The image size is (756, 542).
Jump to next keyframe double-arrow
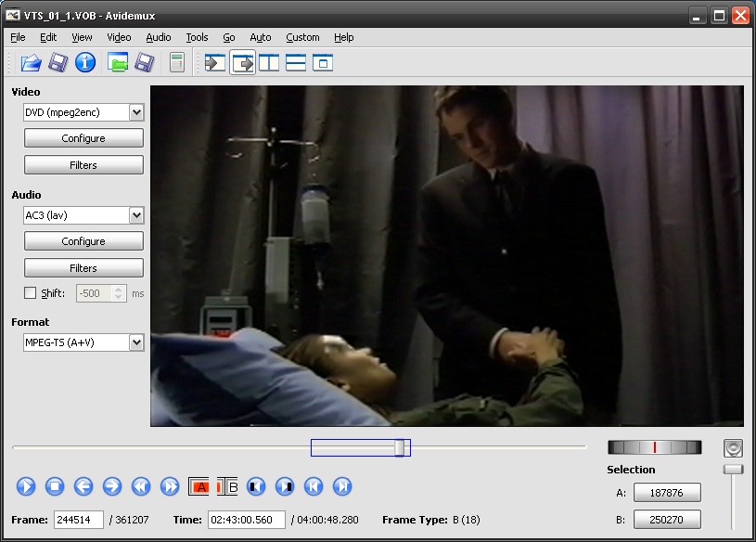[170, 486]
